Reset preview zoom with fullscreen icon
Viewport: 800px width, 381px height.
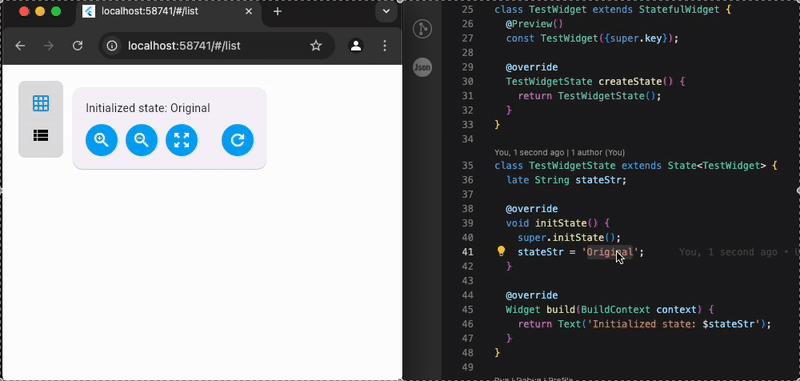182,140
